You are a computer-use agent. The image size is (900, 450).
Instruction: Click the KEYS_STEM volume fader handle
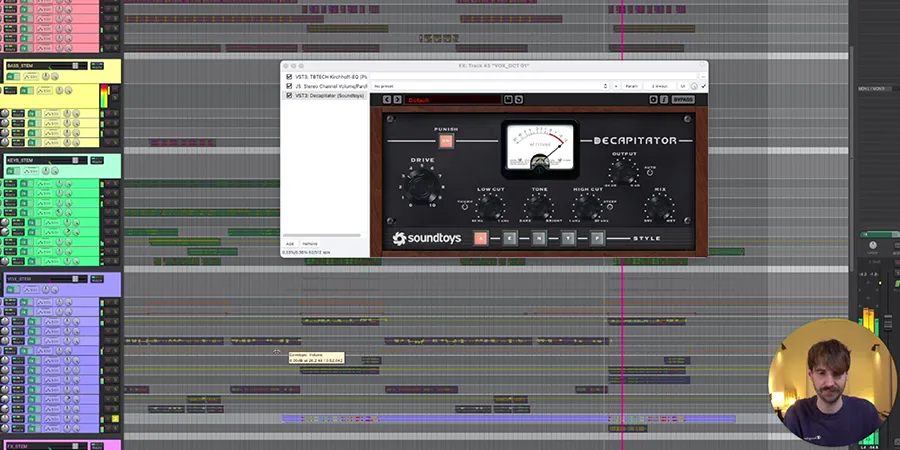point(75,160)
